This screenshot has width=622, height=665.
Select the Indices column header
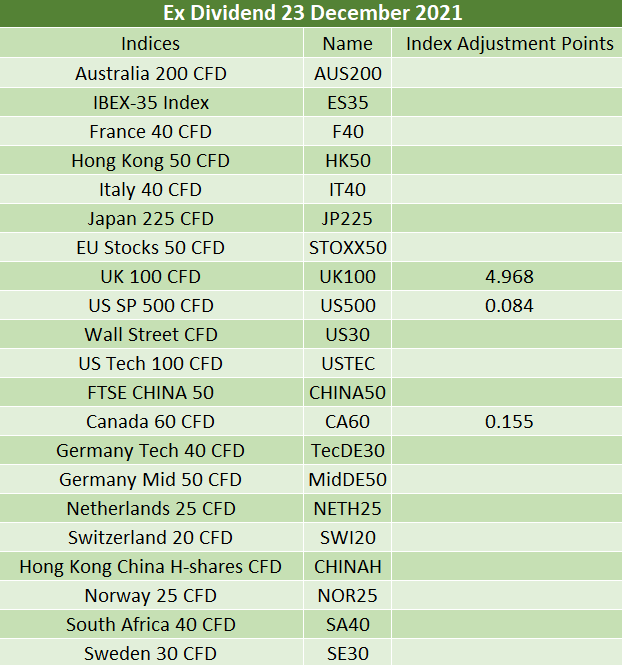pyautogui.click(x=151, y=43)
